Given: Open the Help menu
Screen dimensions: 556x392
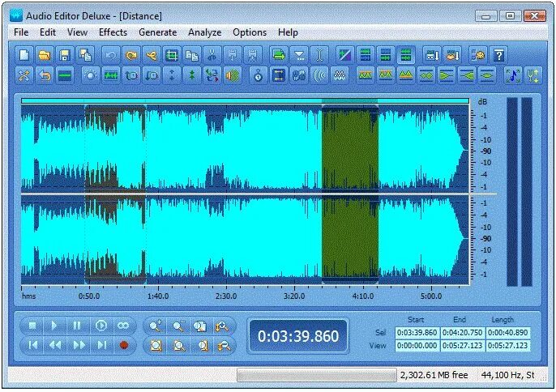Looking at the screenshot, I should click(x=288, y=32).
